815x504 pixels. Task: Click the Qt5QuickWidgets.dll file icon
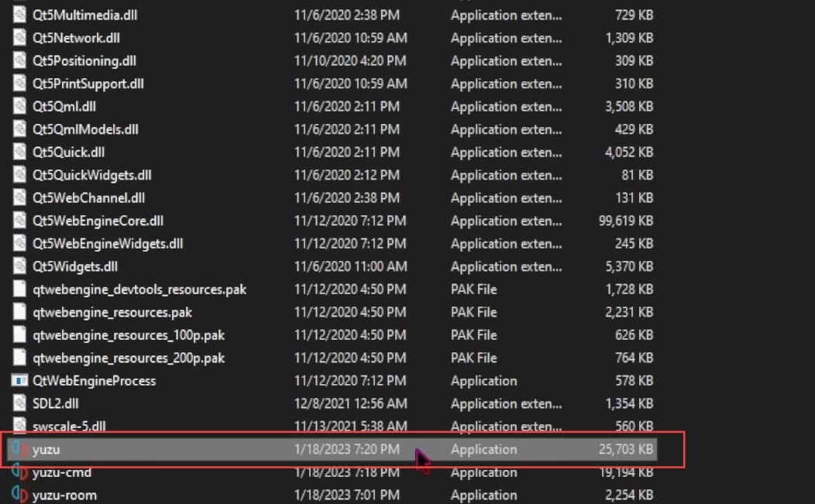(x=19, y=175)
